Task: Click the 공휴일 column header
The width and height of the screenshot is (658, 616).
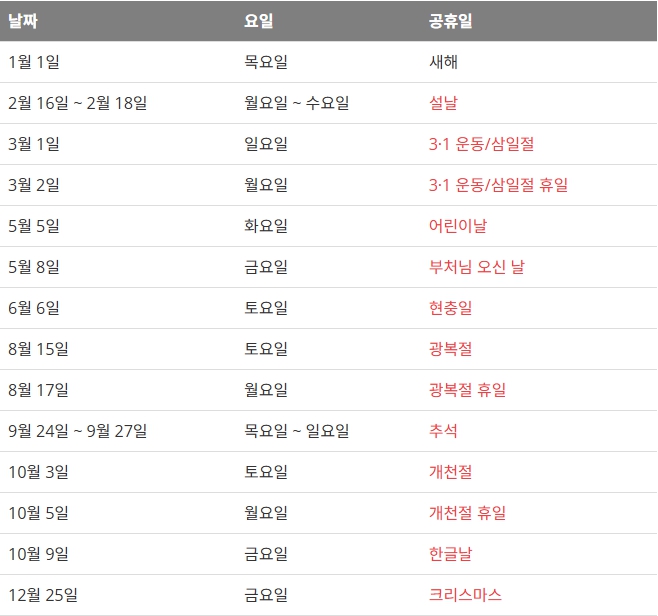Action: [x=450, y=21]
